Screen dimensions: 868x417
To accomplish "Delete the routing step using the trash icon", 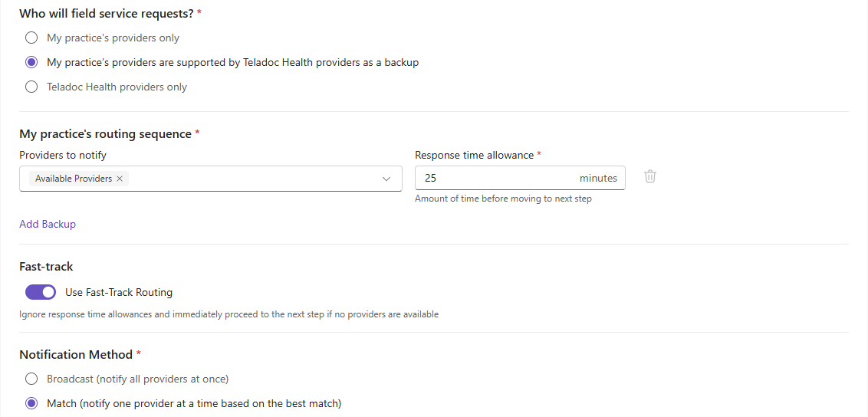I will point(650,177).
